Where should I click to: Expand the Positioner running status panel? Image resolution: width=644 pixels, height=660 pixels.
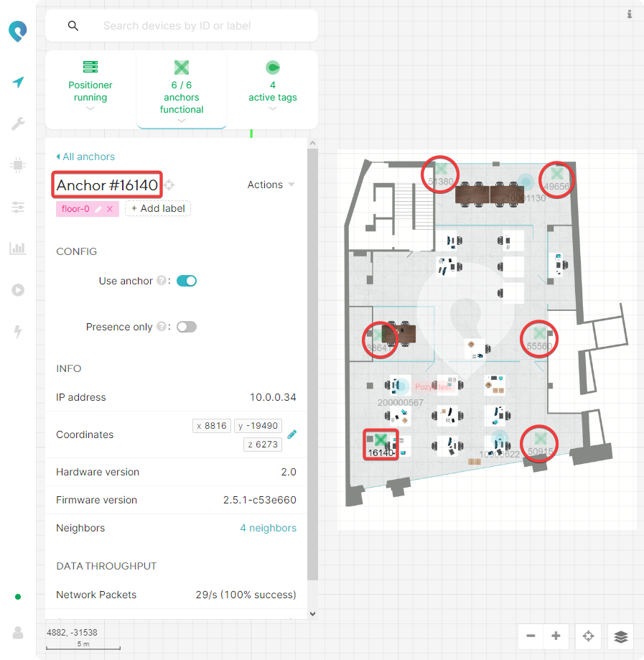pyautogui.click(x=90, y=90)
